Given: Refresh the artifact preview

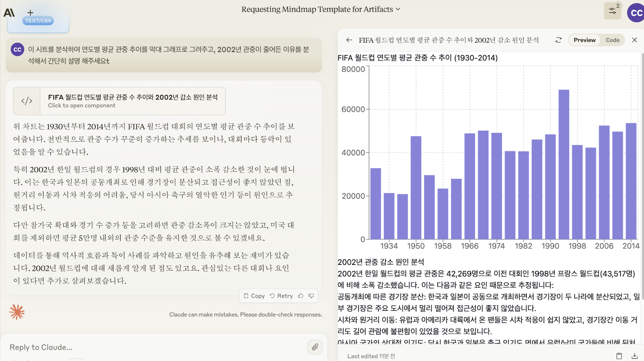Looking at the screenshot, I should pyautogui.click(x=558, y=40).
